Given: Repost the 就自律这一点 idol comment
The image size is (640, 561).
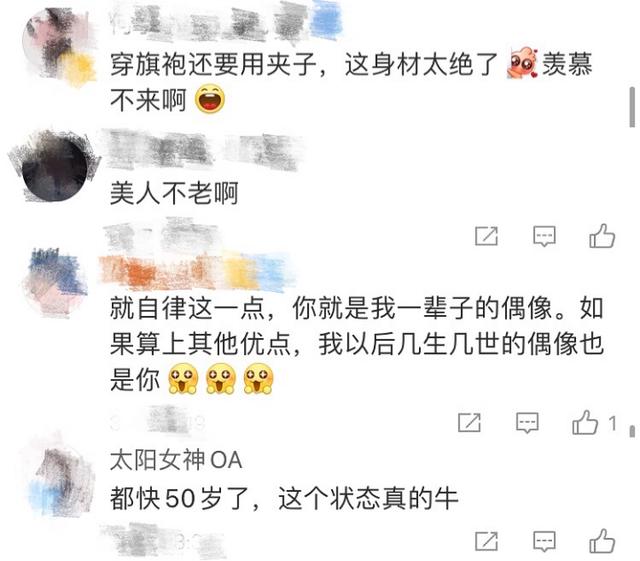Looking at the screenshot, I should point(469,422).
